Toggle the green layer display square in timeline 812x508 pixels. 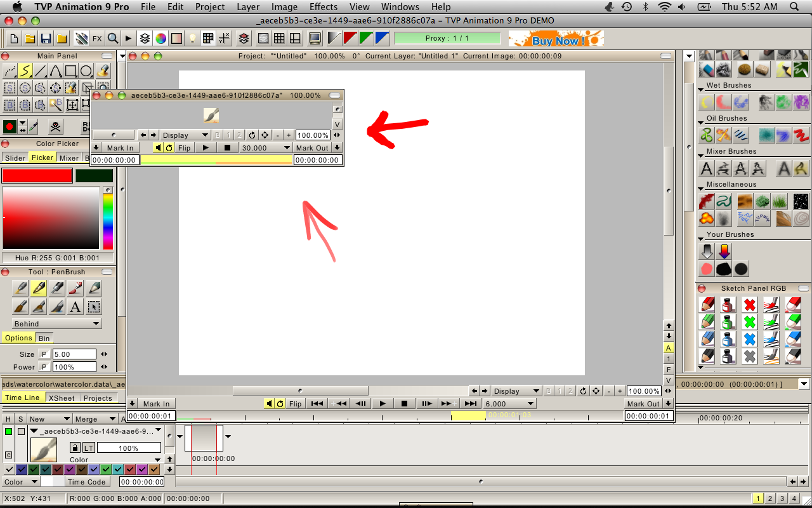click(x=9, y=431)
